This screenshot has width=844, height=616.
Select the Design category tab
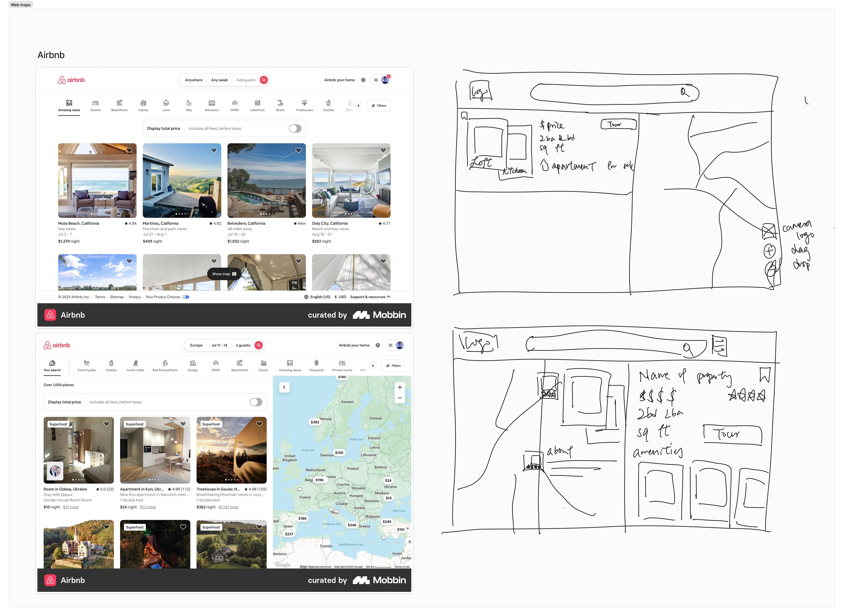[x=193, y=366]
